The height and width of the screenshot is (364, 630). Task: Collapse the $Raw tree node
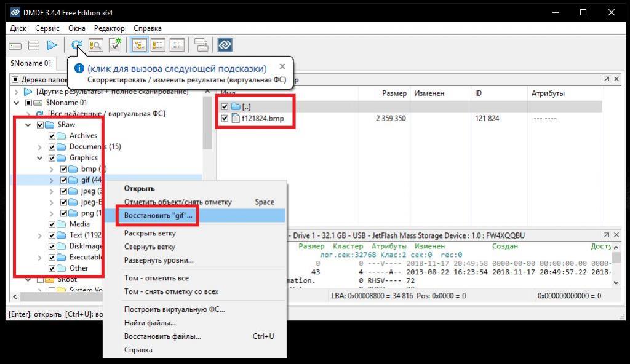(x=28, y=125)
